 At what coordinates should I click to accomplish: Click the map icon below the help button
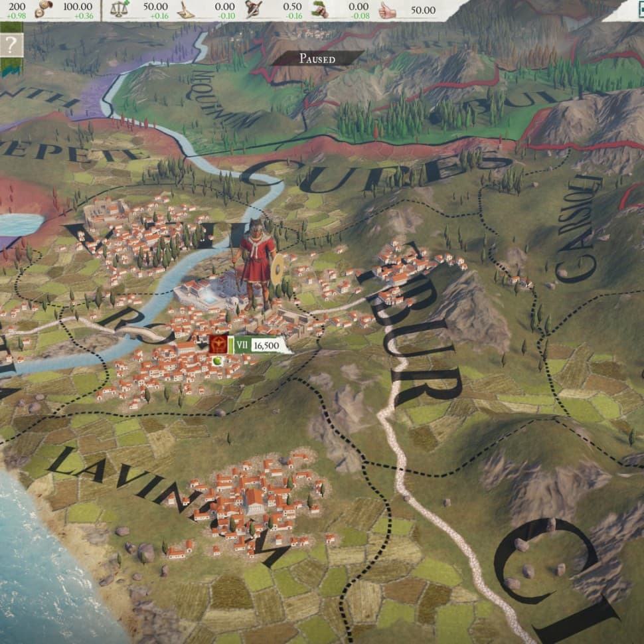[x=11, y=67]
